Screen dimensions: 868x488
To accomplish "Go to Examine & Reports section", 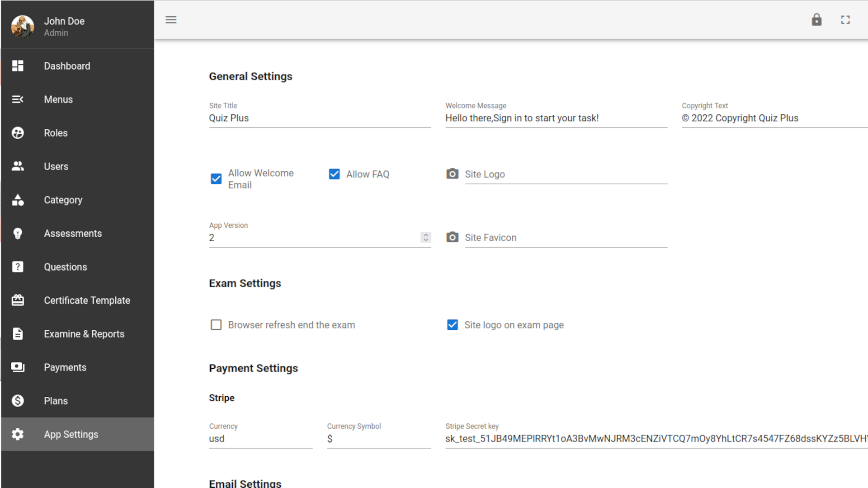I will coord(84,334).
